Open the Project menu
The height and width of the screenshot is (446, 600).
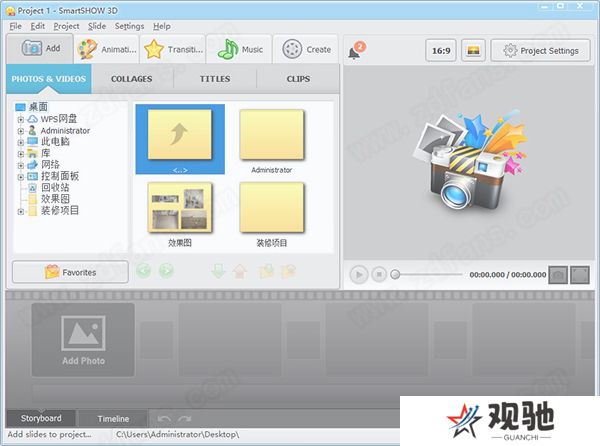click(66, 26)
